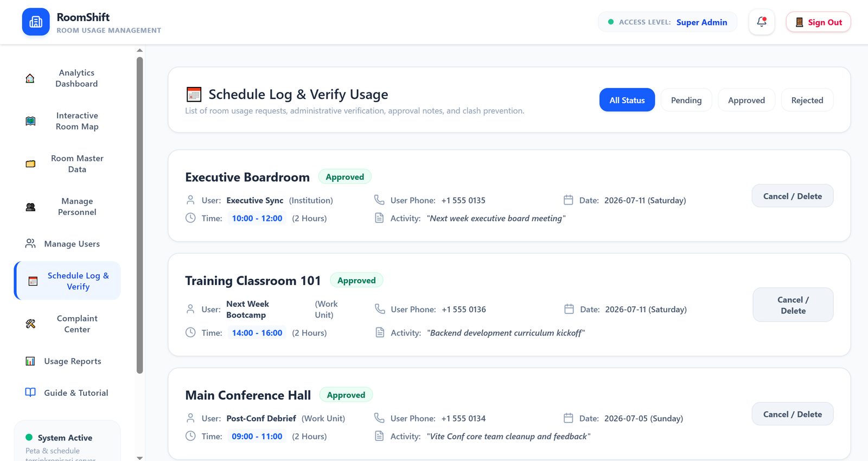This screenshot has width=868, height=461.
Task: Click the Usage Reports chart icon
Action: tap(30, 361)
